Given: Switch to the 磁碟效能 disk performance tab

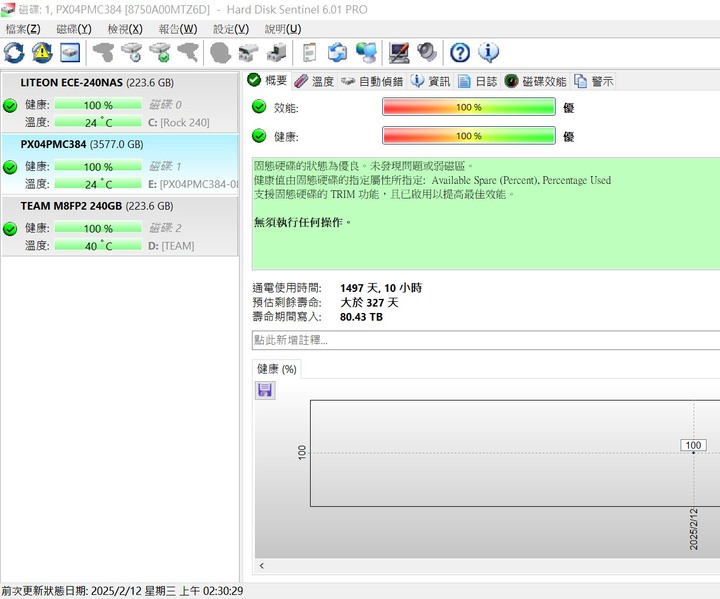Looking at the screenshot, I should click(x=535, y=81).
